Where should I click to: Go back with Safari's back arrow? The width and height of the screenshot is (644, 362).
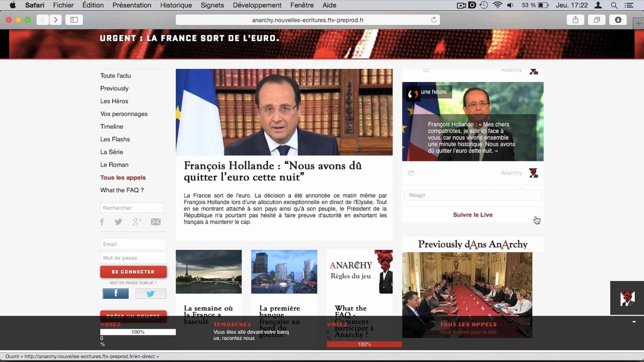click(x=43, y=20)
